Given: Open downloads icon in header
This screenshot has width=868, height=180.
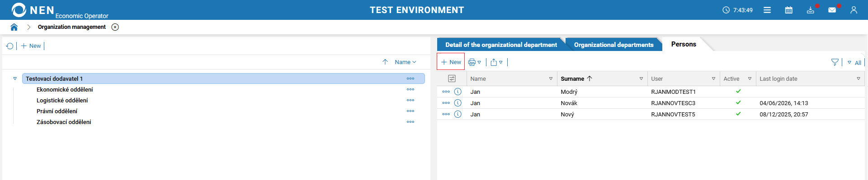Looking at the screenshot, I should pos(811,10).
